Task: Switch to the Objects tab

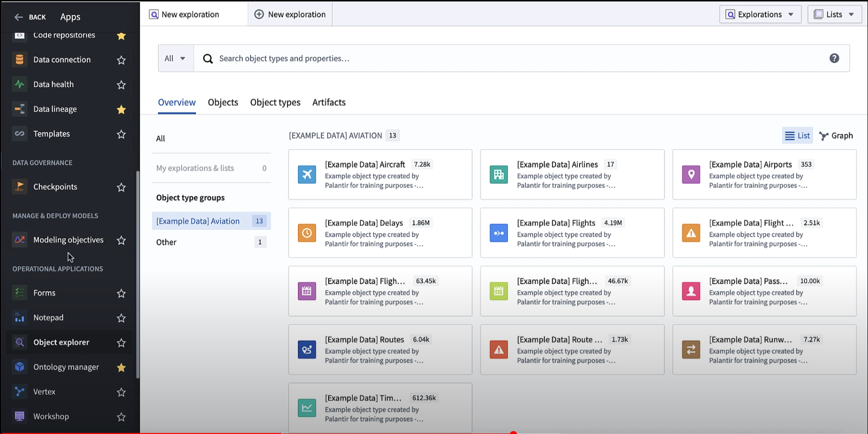Action: (x=223, y=102)
